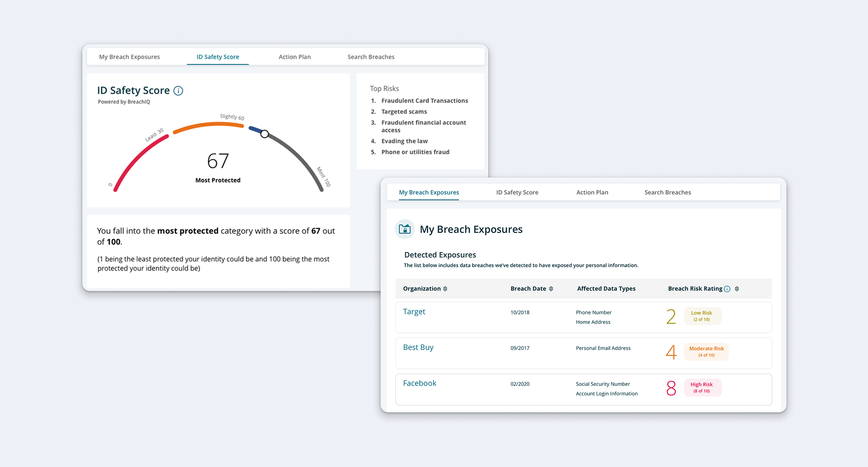This screenshot has width=868, height=467.
Task: Click the large risk number 2
Action: pos(671,316)
